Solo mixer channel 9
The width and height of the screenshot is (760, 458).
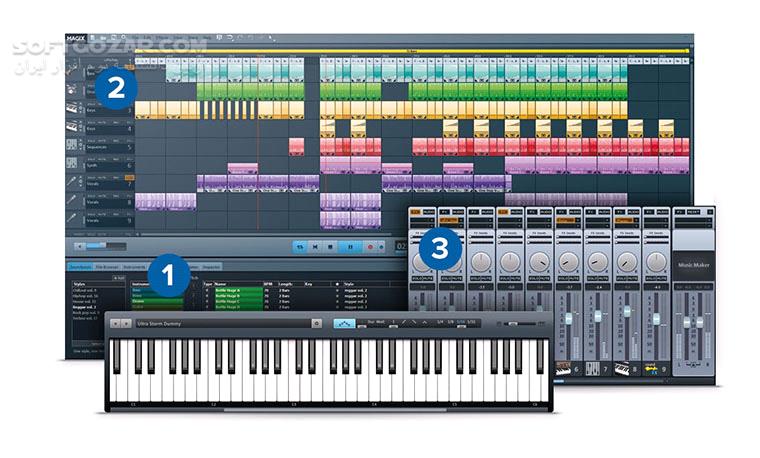pyautogui.click(x=649, y=279)
